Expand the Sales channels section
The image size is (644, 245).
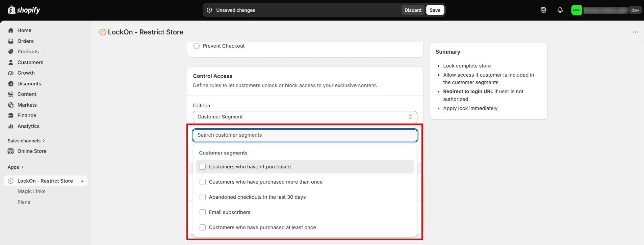[x=26, y=141]
